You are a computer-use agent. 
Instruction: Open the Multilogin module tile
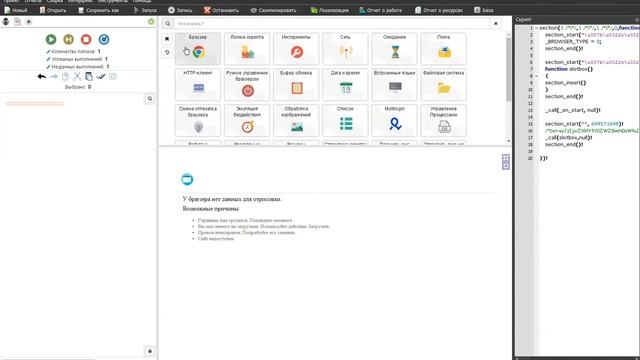click(394, 120)
